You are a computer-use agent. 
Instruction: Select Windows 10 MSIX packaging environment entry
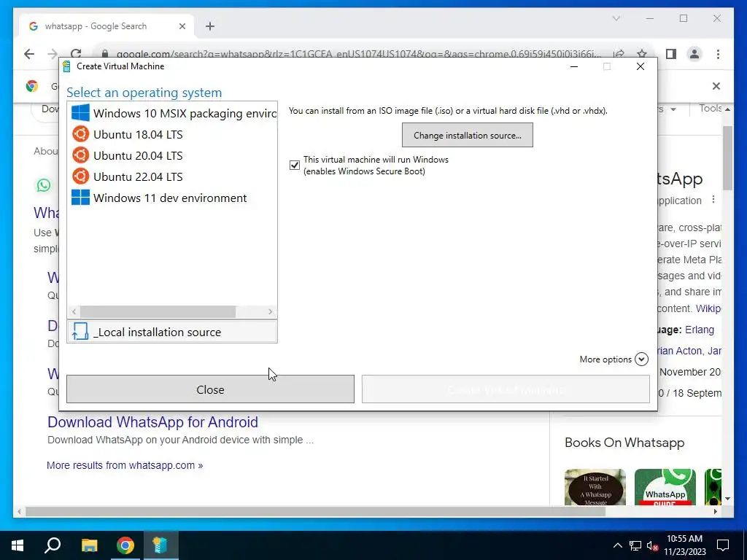(x=172, y=113)
